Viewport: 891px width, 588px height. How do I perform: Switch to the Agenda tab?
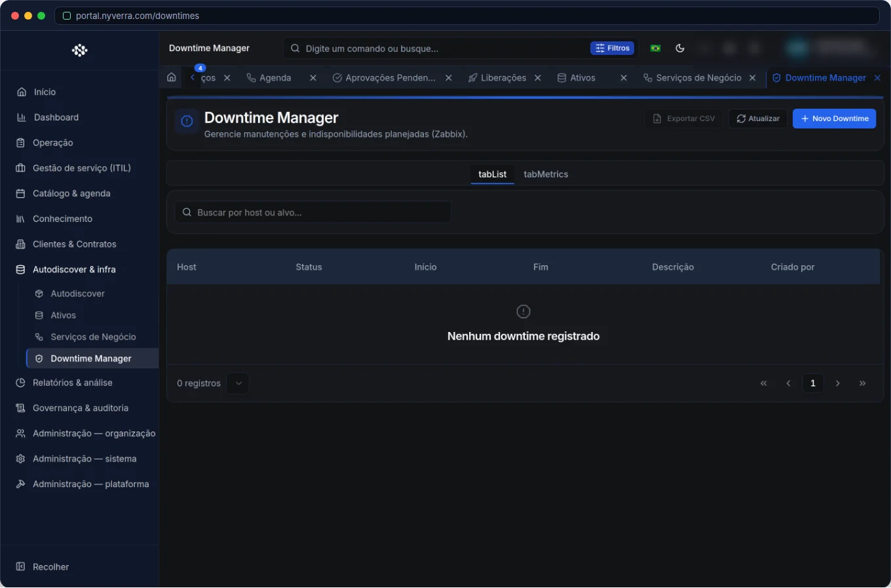[x=275, y=78]
